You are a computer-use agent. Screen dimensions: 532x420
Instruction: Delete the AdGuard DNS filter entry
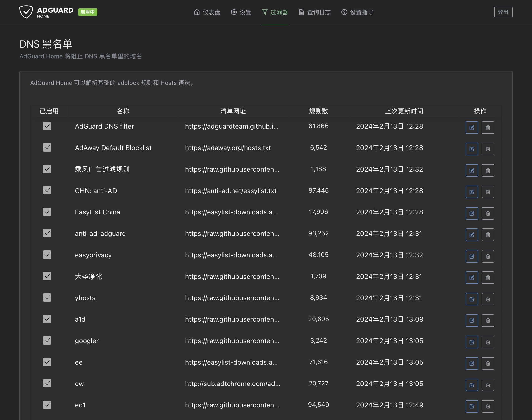(x=488, y=127)
